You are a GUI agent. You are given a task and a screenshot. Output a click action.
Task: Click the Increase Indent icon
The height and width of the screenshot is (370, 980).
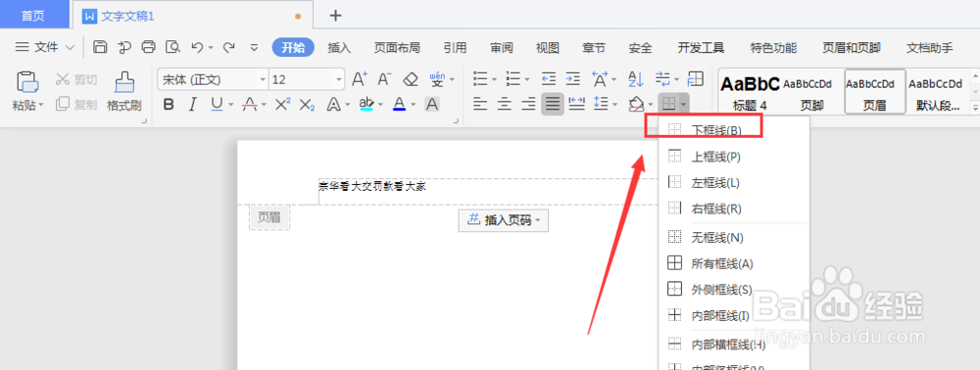point(573,79)
